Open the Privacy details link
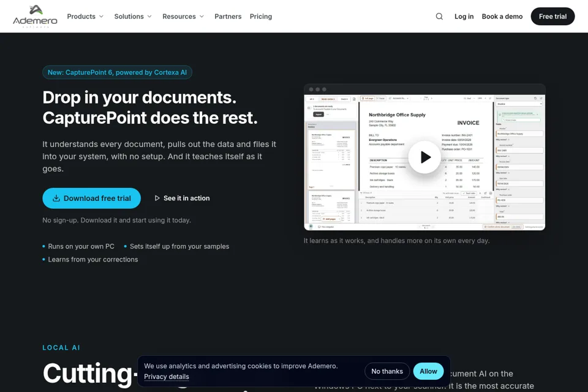588x392 pixels. pos(167,377)
